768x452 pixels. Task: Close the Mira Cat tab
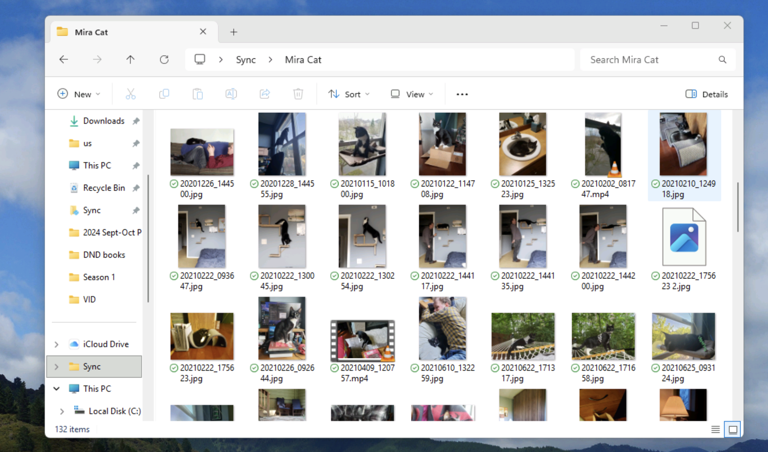tap(203, 32)
